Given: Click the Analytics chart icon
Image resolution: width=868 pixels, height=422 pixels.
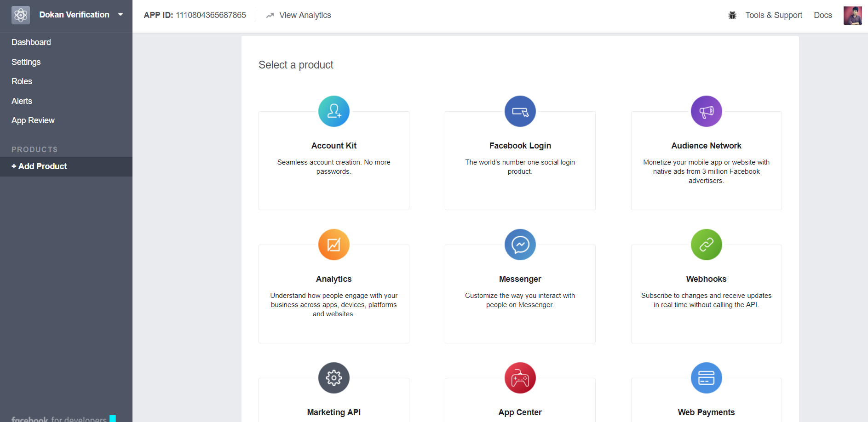Looking at the screenshot, I should 334,245.
